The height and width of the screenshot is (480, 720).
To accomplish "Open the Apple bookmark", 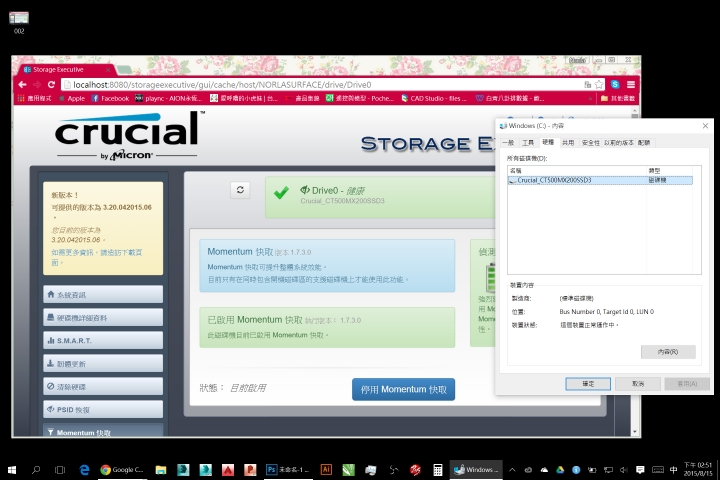I will (x=72, y=98).
